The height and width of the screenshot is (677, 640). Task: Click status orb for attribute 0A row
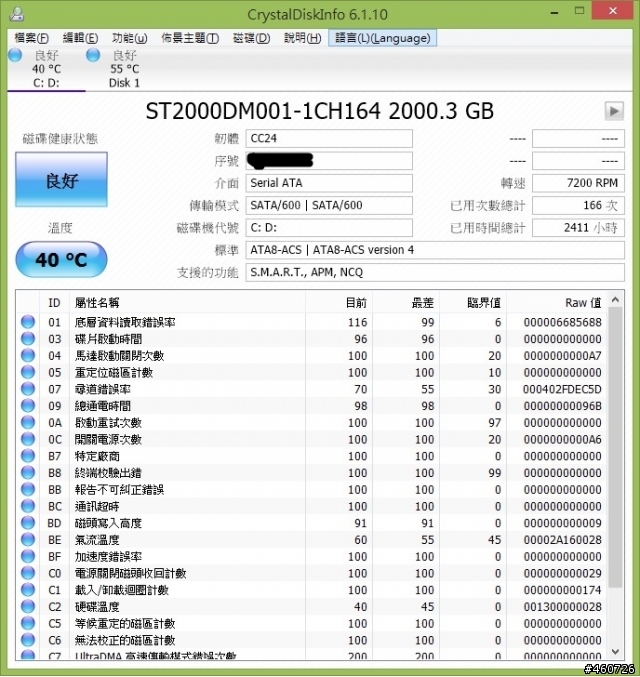(28, 423)
